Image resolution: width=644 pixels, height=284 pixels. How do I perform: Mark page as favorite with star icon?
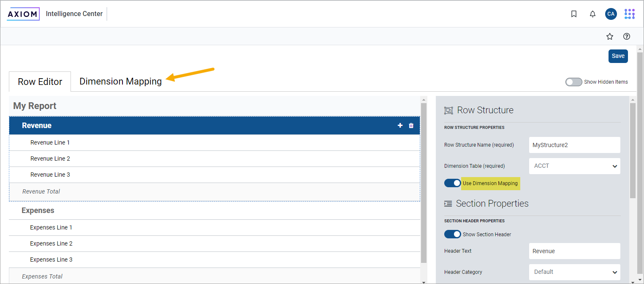609,36
